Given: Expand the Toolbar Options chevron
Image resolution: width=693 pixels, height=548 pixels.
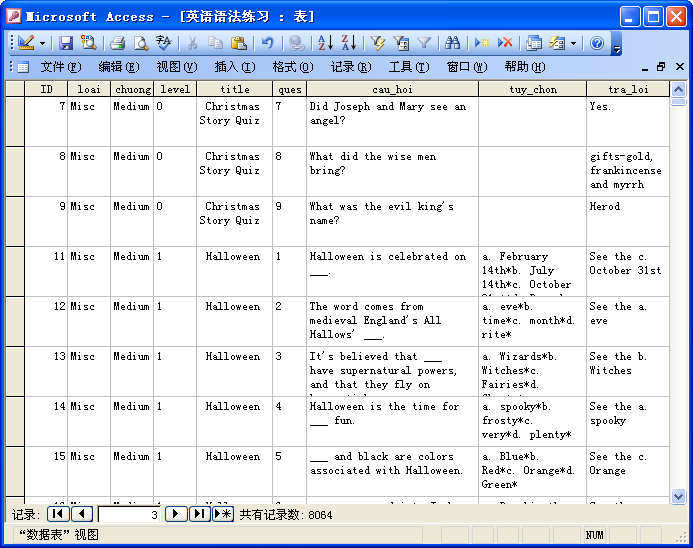Looking at the screenshot, I should (x=617, y=44).
